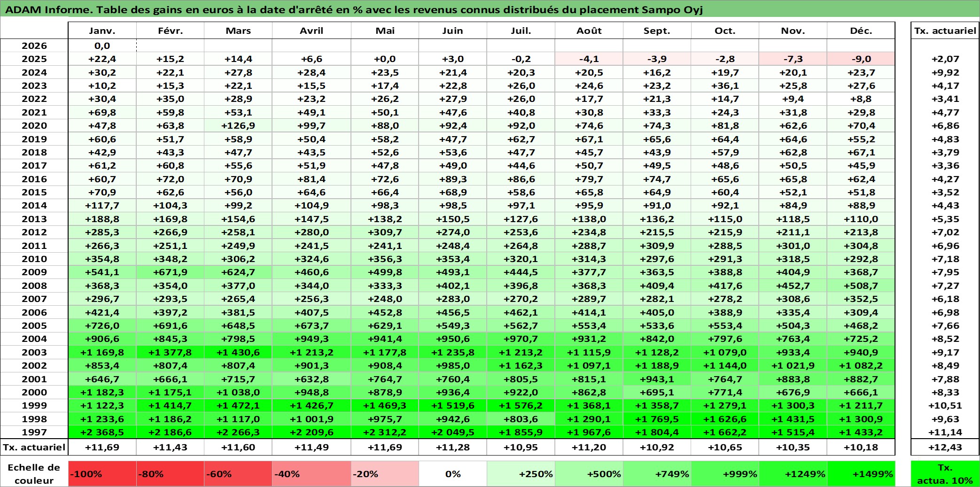Click the +632,8 cell in April 2001
This screenshot has width=980, height=487.
point(311,379)
